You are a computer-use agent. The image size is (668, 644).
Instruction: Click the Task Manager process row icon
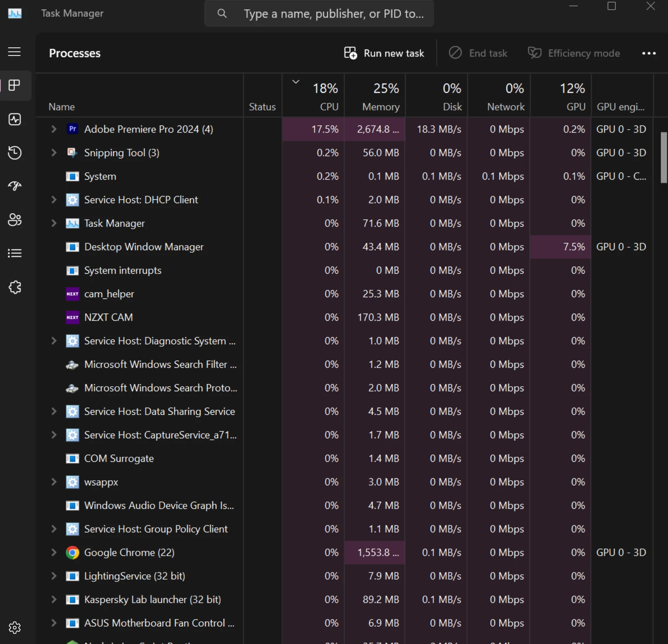coord(72,223)
